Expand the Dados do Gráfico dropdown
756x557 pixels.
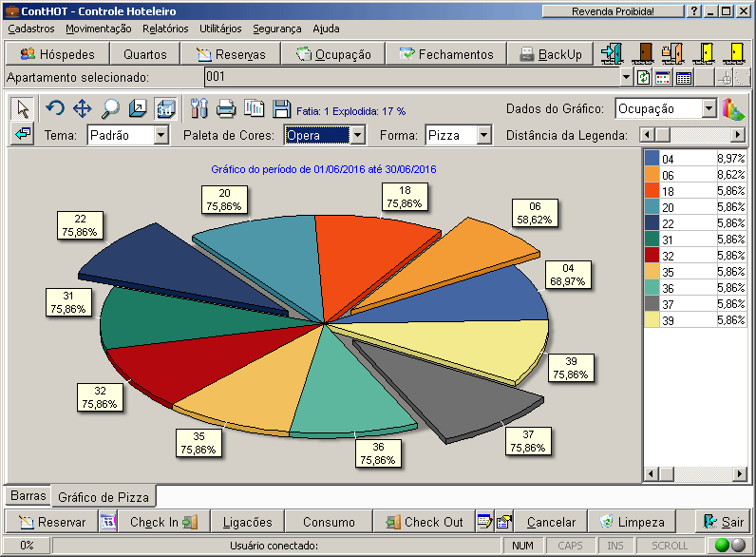709,108
